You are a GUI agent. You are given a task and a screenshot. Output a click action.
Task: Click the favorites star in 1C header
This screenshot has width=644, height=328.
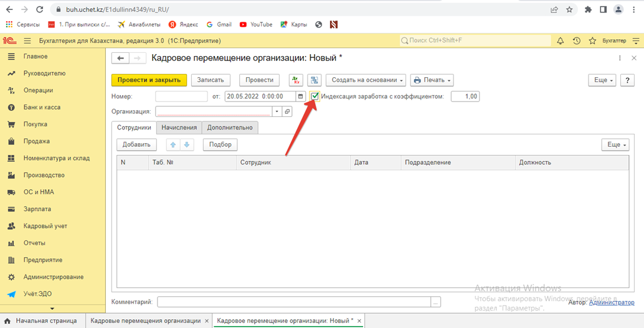coord(592,40)
